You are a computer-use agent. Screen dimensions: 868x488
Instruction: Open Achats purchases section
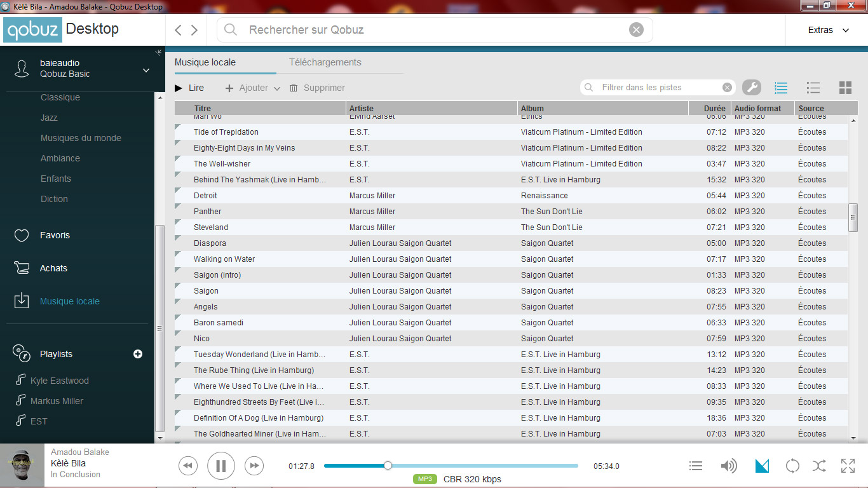[53, 268]
